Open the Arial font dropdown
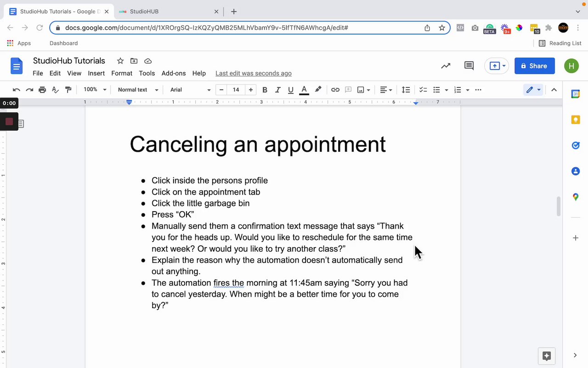This screenshot has width=588, height=368. tap(190, 90)
